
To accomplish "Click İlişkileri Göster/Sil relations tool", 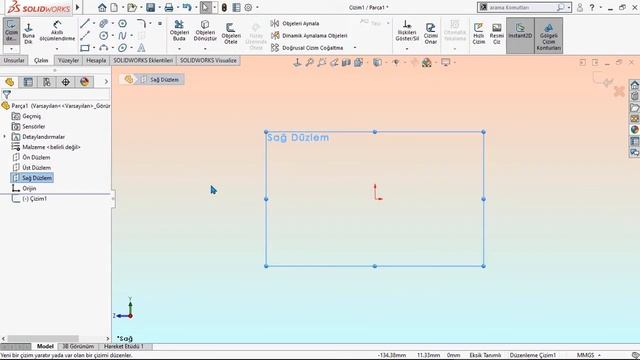I will [x=407, y=31].
